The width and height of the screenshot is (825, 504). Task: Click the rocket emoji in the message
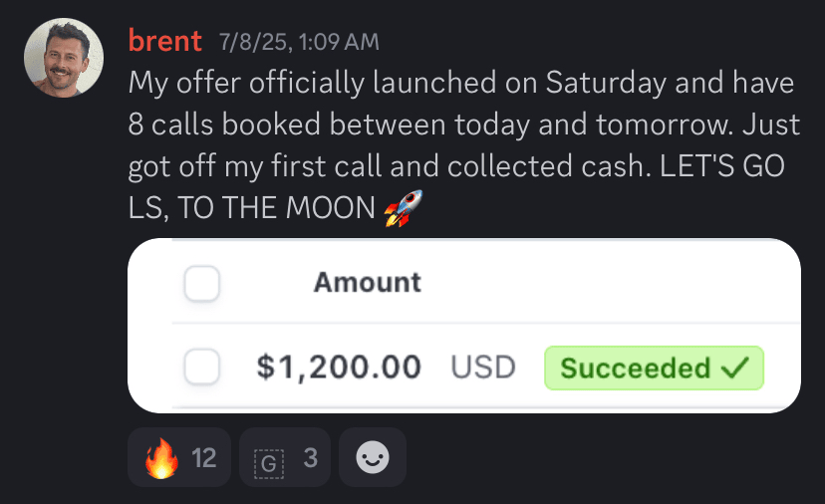click(x=403, y=209)
